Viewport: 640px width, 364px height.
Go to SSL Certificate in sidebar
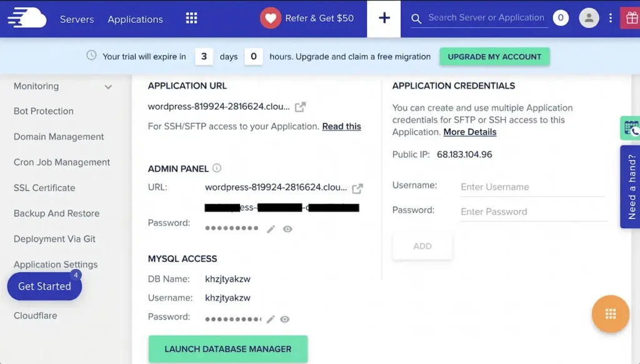[44, 188]
